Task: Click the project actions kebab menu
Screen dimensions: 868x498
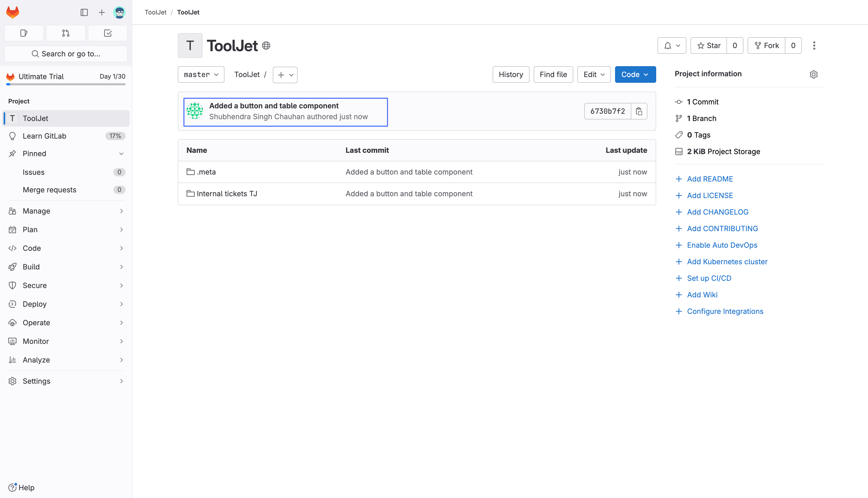Action: coord(814,46)
